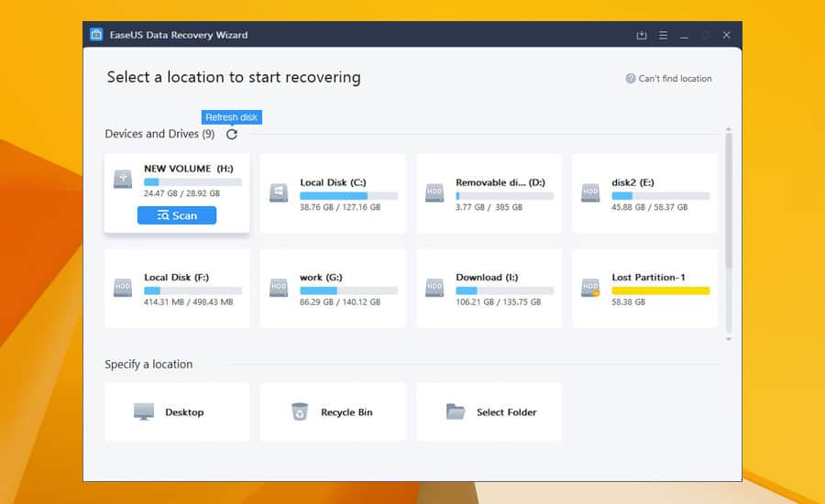Click the EaseUS app logo icon

(96, 35)
